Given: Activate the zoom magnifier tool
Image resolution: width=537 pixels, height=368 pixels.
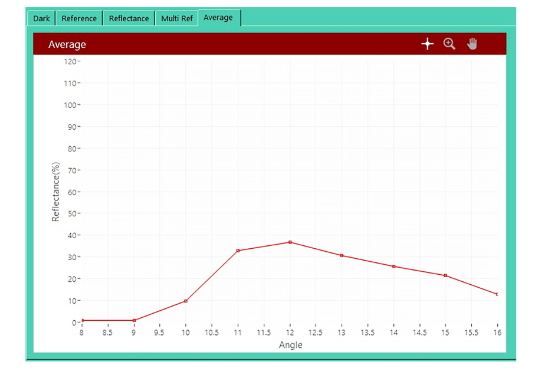Looking at the screenshot, I should tap(449, 44).
